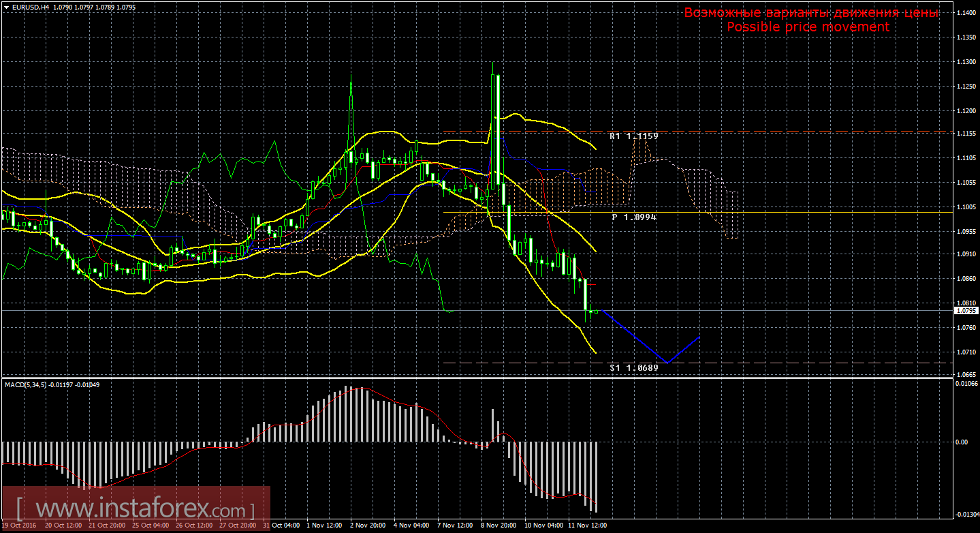Click the 0.01066 MACD scale value
This screenshot has height=533, width=980.
[x=966, y=384]
